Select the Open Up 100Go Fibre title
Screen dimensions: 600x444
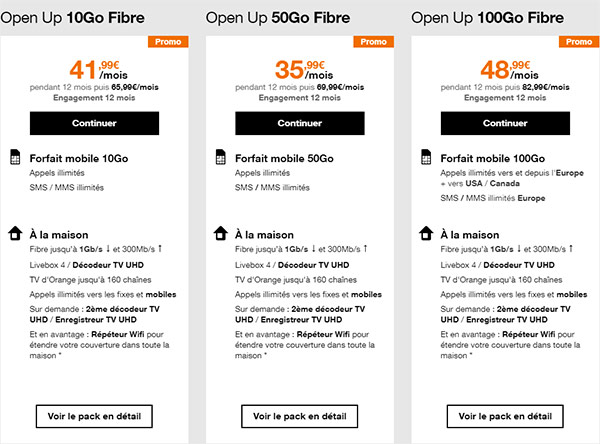click(485, 17)
